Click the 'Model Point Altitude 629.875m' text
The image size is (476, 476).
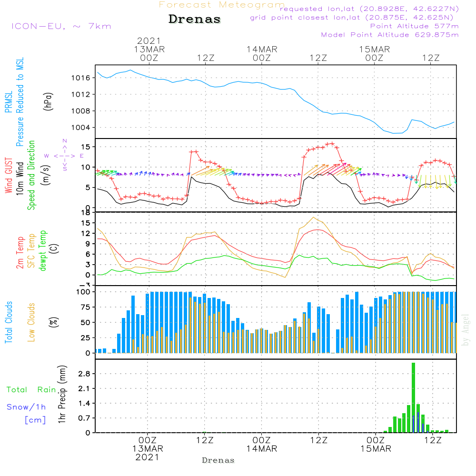tap(390, 35)
